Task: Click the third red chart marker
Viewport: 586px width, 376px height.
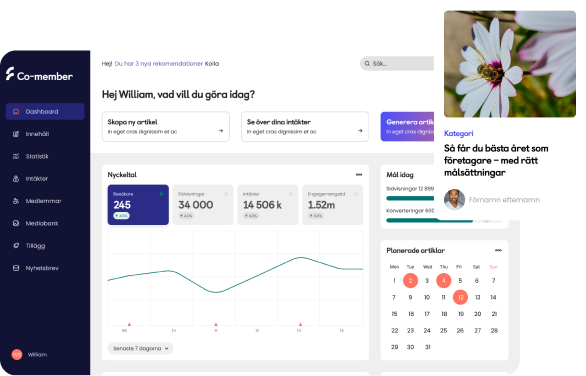Action: [x=300, y=324]
